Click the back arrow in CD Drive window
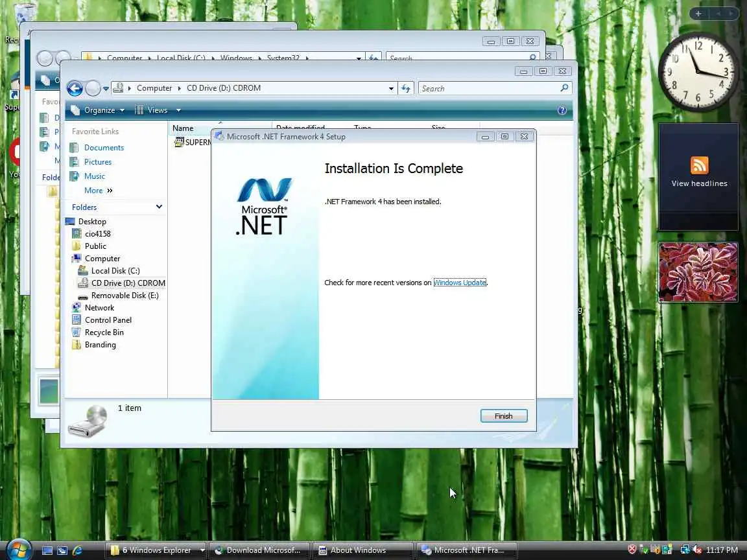 [x=75, y=88]
